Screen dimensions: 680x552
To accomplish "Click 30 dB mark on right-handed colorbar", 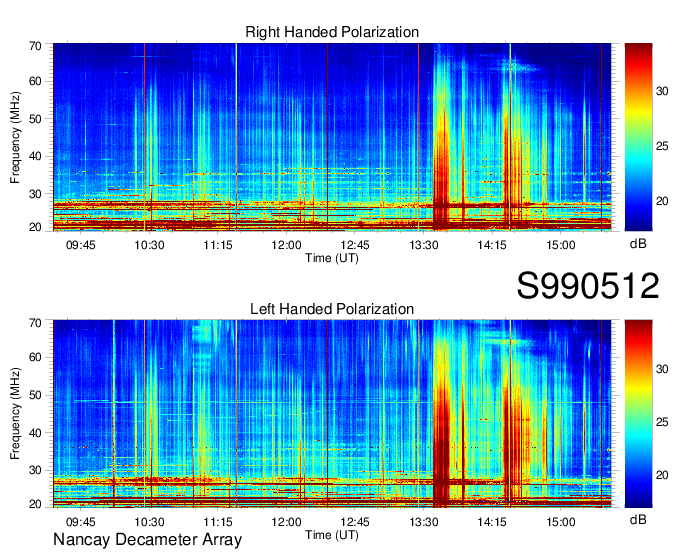I will click(662, 91).
